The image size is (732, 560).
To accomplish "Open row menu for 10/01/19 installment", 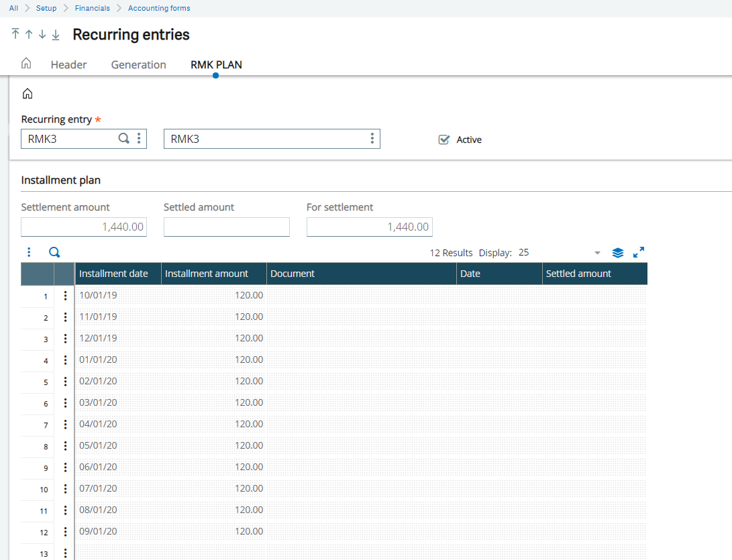I will click(65, 295).
